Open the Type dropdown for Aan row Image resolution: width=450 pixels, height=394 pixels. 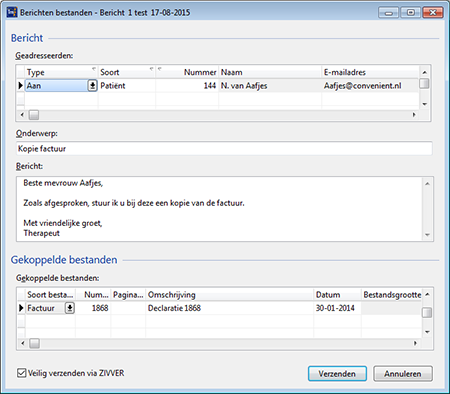tap(92, 86)
